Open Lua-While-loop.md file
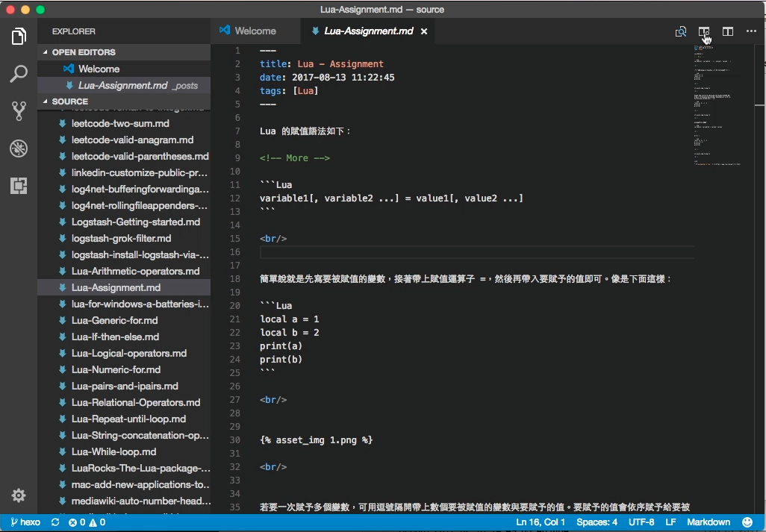 pos(124,452)
